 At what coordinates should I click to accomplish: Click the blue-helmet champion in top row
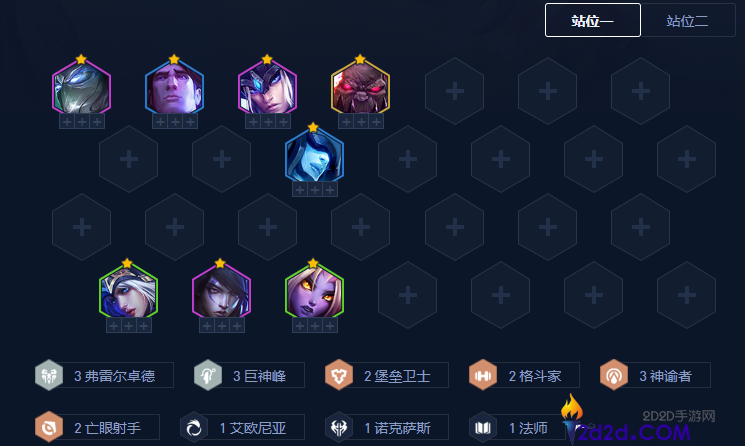click(267, 88)
